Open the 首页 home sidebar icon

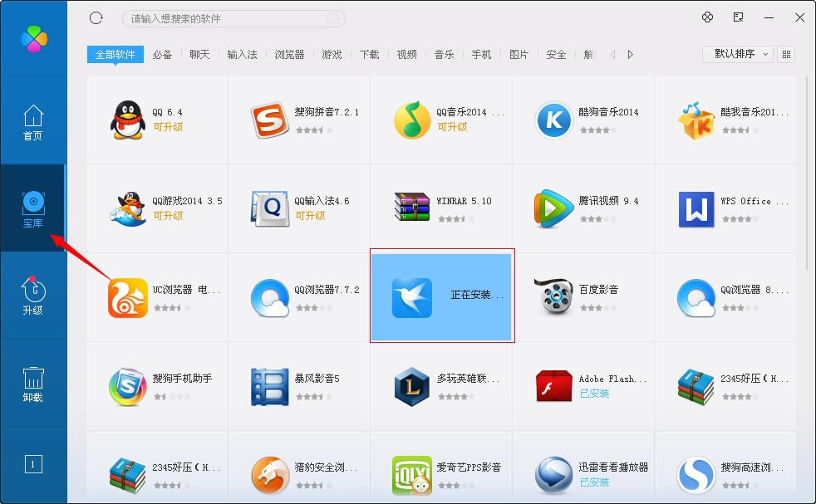coord(32,123)
